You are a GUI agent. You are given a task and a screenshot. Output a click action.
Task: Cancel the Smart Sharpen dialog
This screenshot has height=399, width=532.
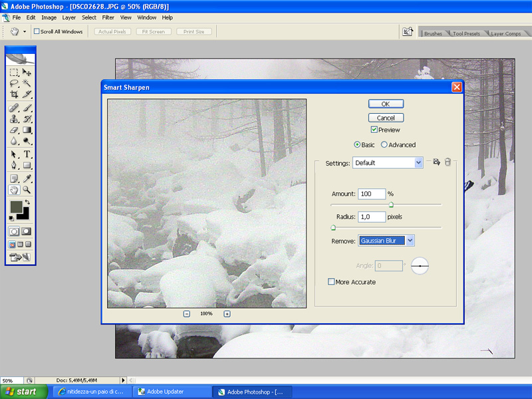386,118
